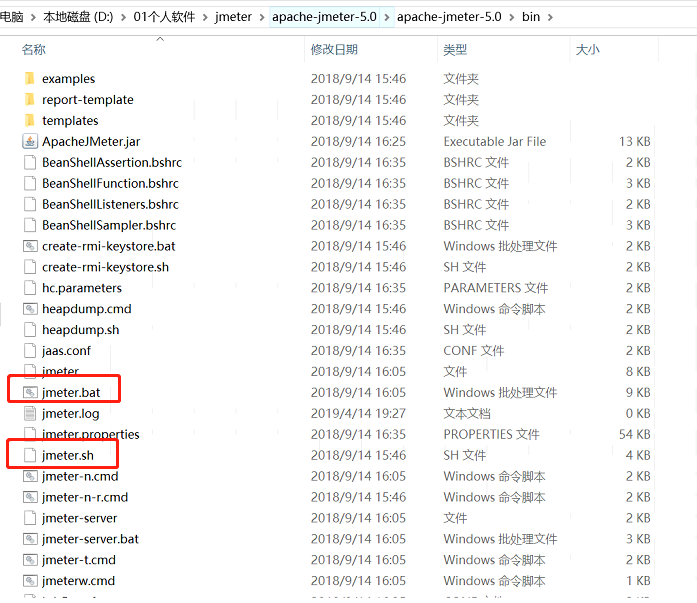Select the ApacheJMeter.jar file name
The height and width of the screenshot is (603, 697).
click(91, 141)
